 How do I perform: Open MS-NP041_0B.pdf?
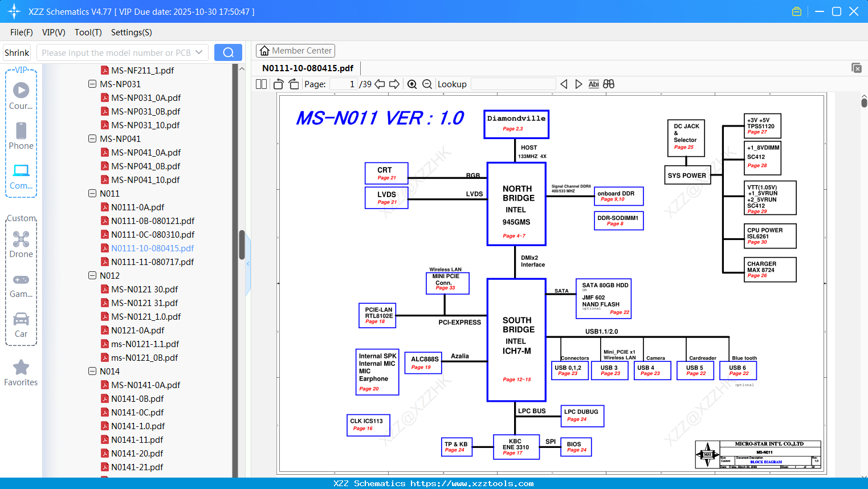145,166
